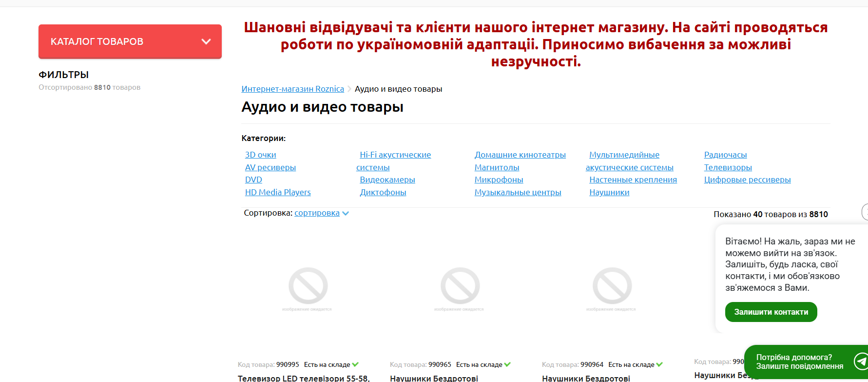868x382 pixels.
Task: Open Hi-Fi акустические системы category
Action: pyautogui.click(x=395, y=155)
